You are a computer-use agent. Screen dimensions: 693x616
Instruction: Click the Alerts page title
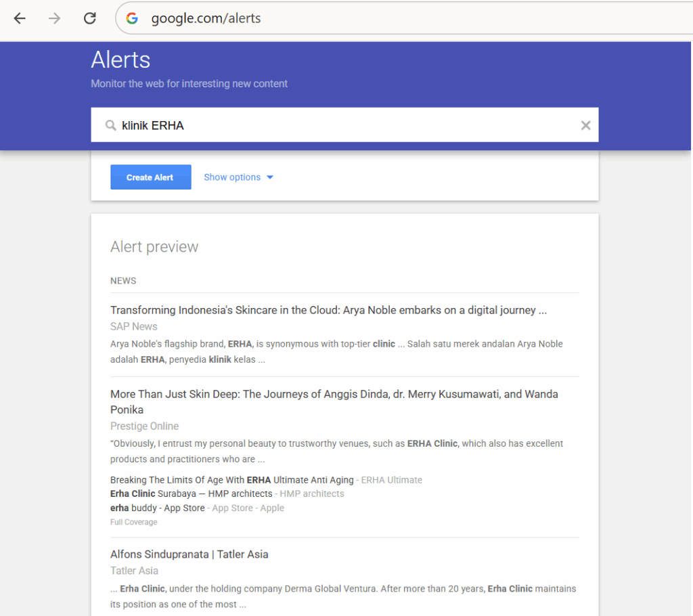tap(120, 60)
